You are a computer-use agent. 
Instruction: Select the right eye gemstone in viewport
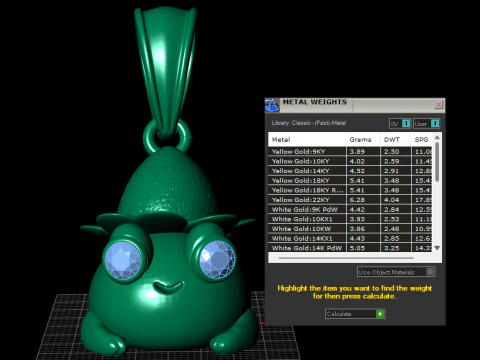[217, 258]
